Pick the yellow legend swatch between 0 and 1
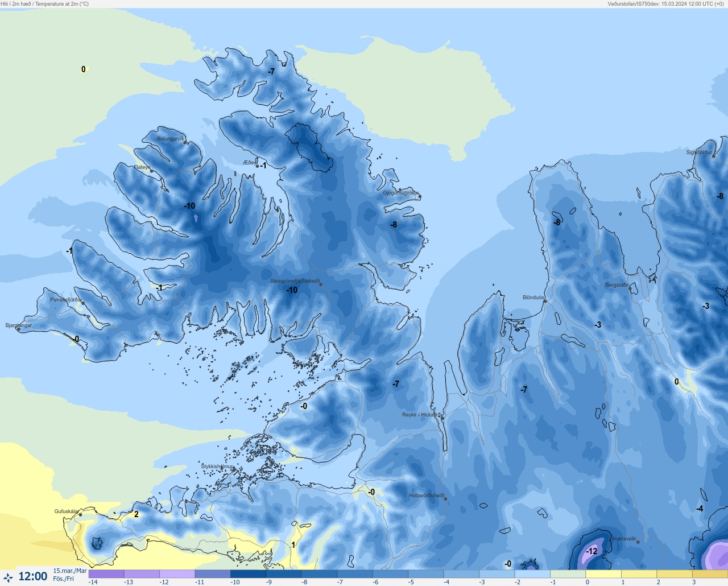 (x=603, y=574)
